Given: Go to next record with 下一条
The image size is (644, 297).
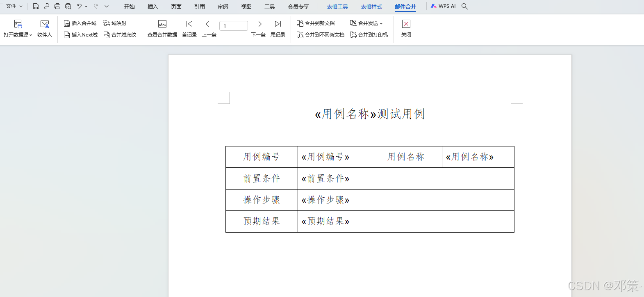Looking at the screenshot, I should 258,29.
